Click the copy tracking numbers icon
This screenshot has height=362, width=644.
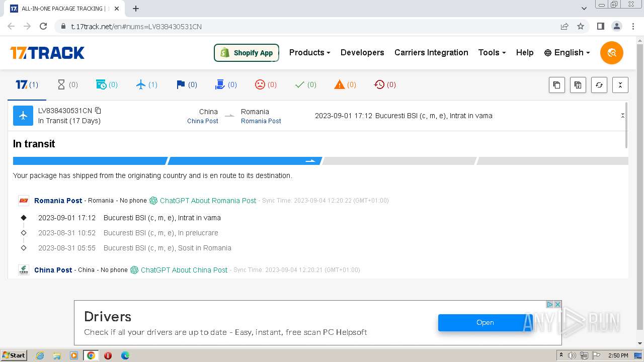coord(556,85)
